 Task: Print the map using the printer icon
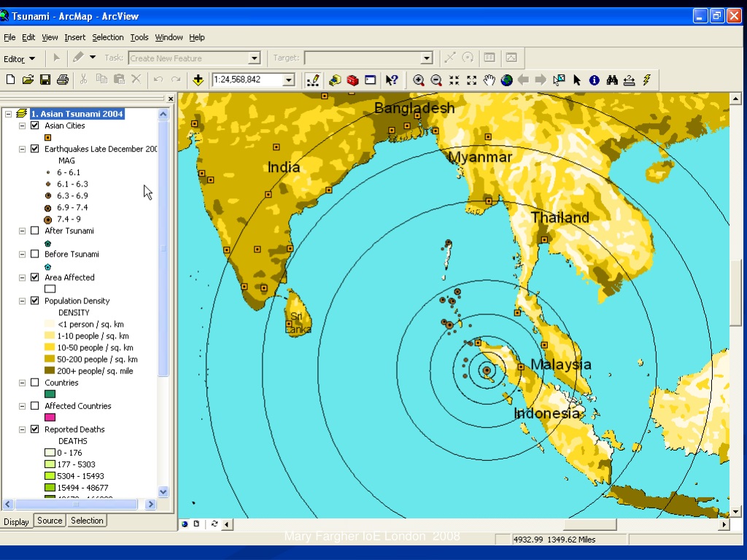tap(63, 80)
